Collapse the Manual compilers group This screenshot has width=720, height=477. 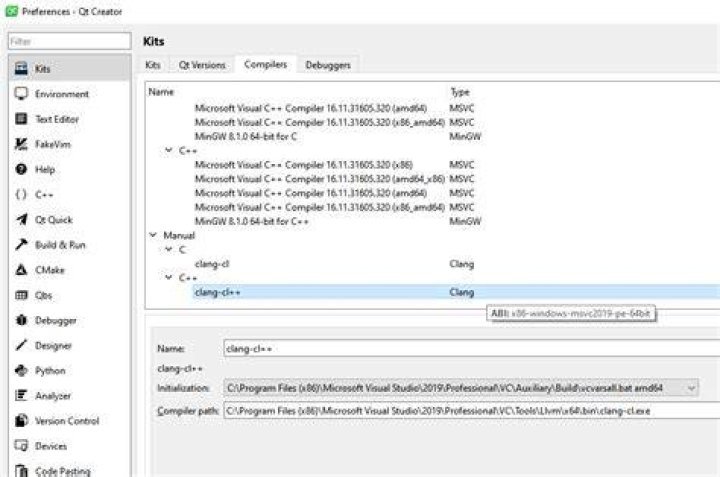pyautogui.click(x=153, y=235)
